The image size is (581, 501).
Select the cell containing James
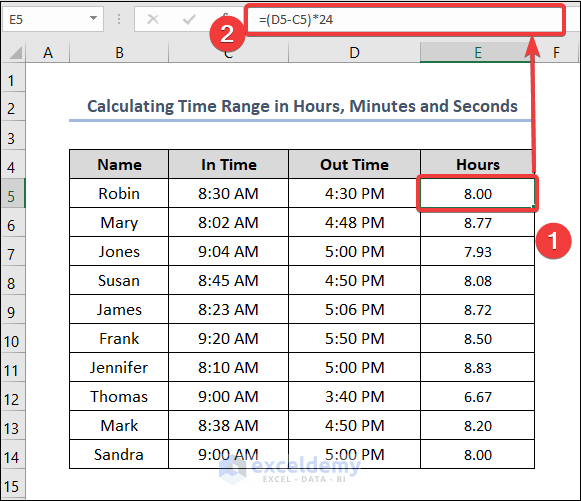(x=119, y=309)
